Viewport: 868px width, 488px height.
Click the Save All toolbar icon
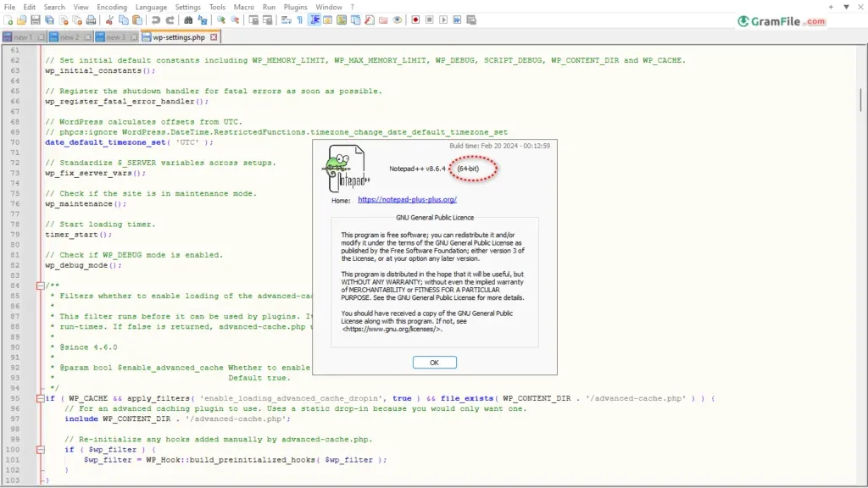coord(49,20)
